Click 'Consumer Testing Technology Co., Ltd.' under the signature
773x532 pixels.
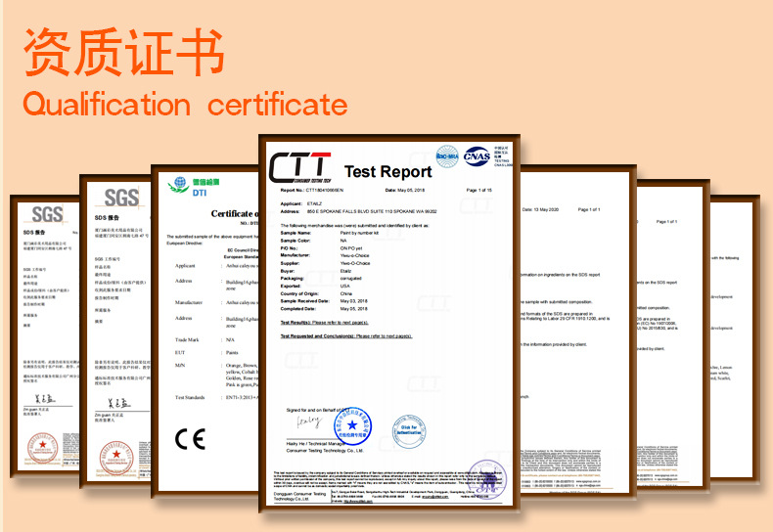coord(325,451)
